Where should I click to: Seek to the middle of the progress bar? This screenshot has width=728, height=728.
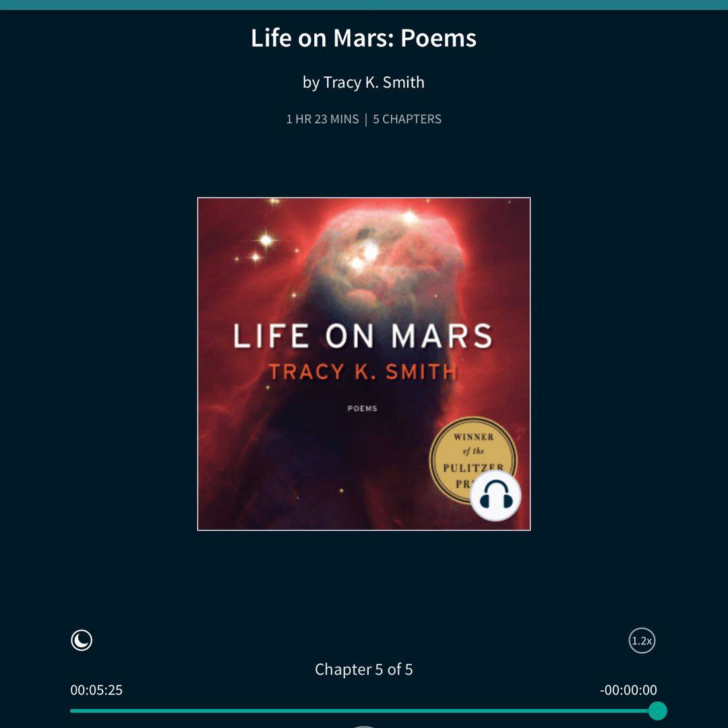pos(363,711)
